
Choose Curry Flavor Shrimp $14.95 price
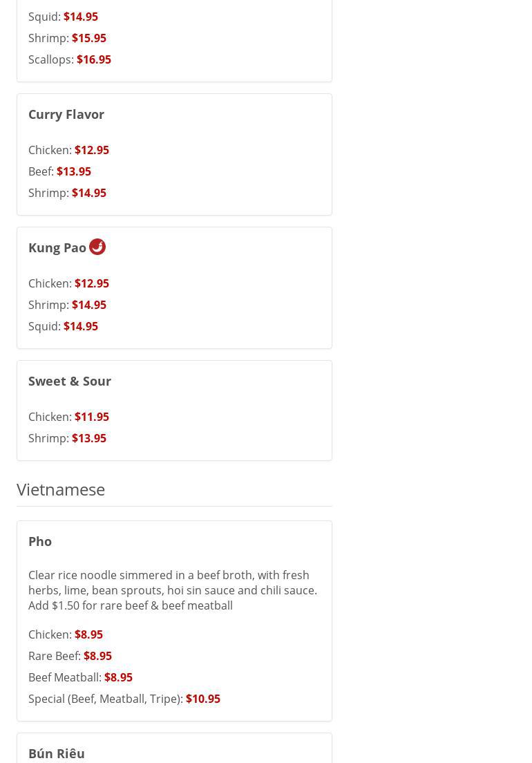click(x=89, y=193)
